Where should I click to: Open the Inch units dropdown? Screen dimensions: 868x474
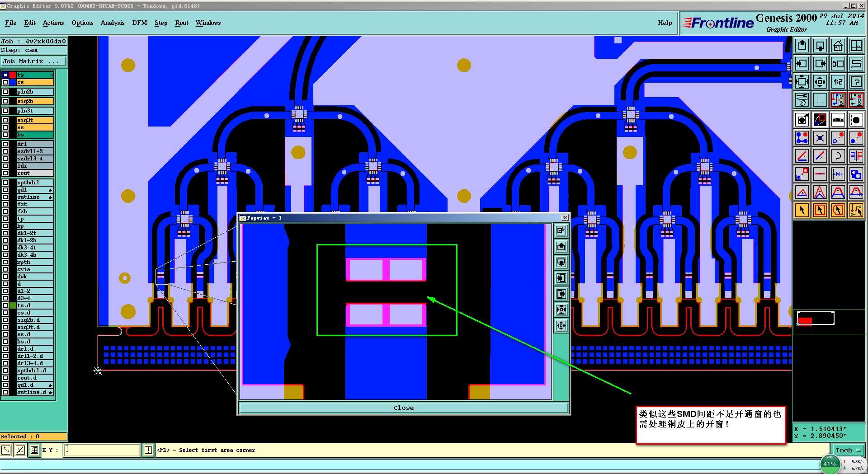[x=848, y=450]
